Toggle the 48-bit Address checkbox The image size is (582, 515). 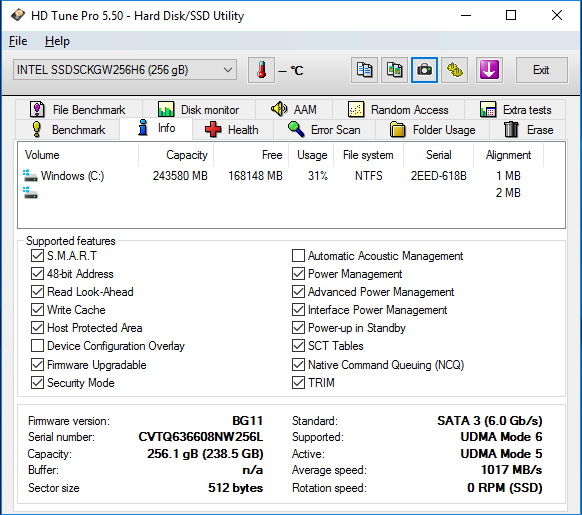(37, 274)
